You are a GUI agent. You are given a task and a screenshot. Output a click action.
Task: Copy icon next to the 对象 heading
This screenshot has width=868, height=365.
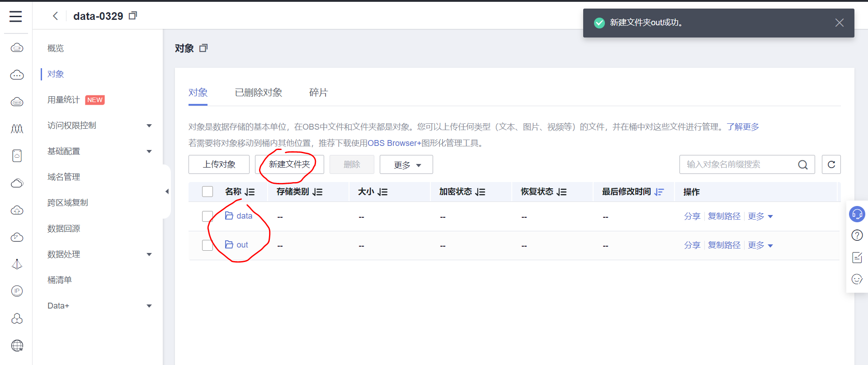[203, 48]
